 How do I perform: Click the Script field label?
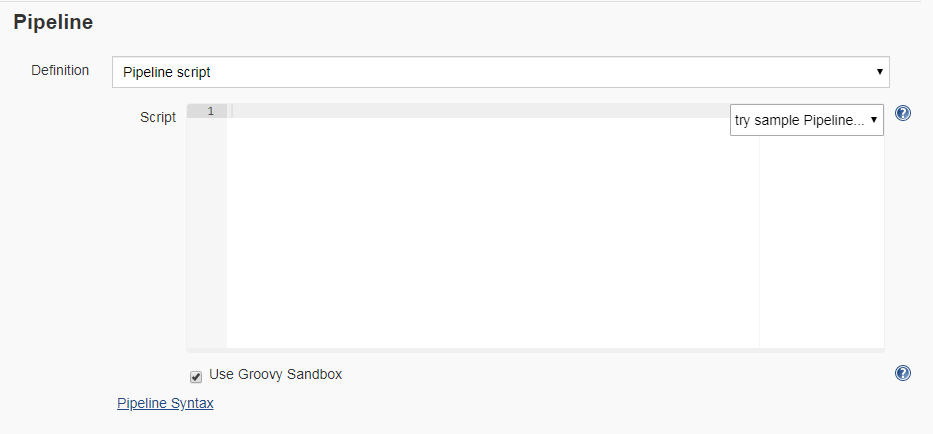point(158,117)
